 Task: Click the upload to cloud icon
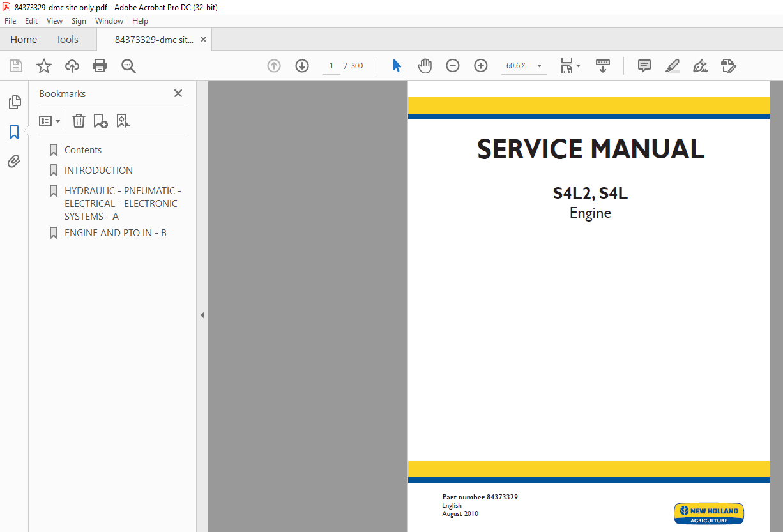pos(72,66)
